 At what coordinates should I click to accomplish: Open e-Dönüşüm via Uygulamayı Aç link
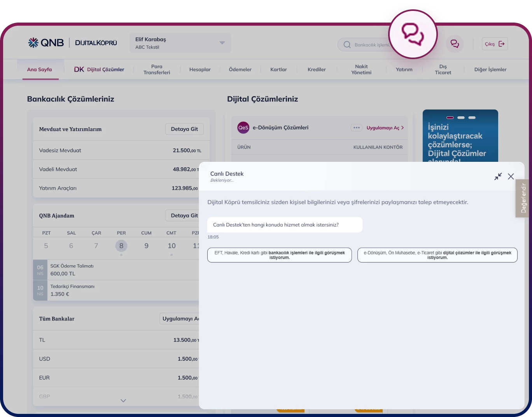385,128
